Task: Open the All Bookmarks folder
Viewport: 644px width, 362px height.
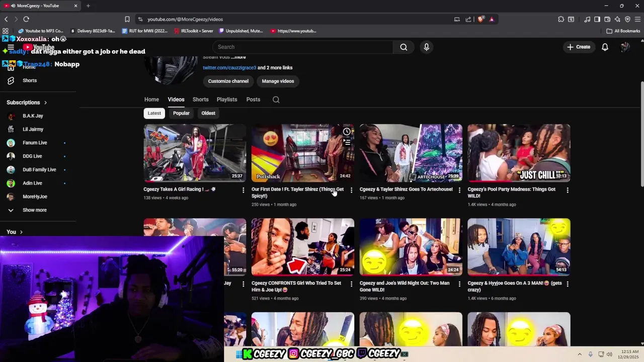Action: click(x=623, y=31)
